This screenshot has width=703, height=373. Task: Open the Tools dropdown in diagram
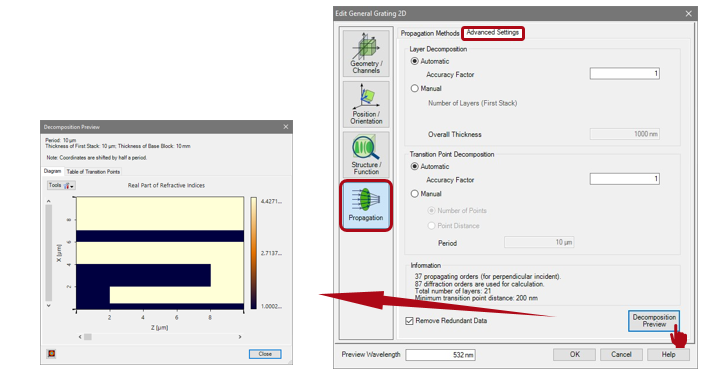61,185
